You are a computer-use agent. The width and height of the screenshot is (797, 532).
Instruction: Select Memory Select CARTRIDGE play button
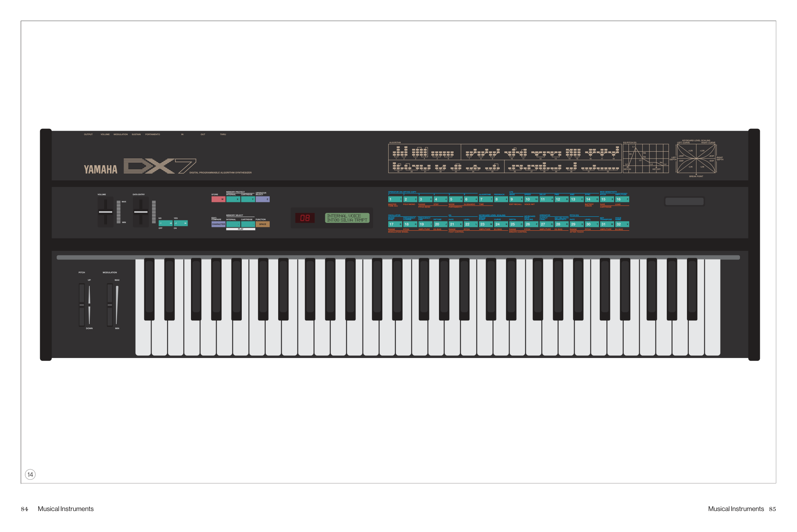(248, 224)
